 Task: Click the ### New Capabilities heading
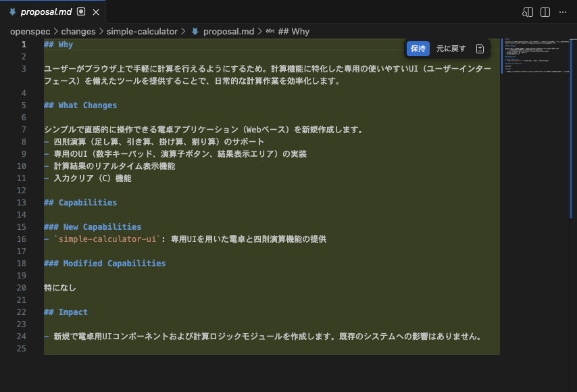click(93, 226)
